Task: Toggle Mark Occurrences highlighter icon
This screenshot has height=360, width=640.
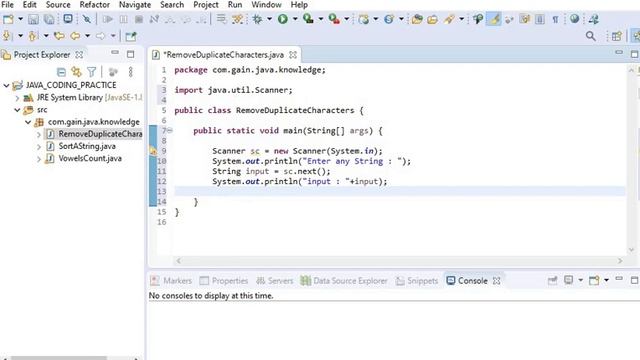Action: tap(494, 19)
